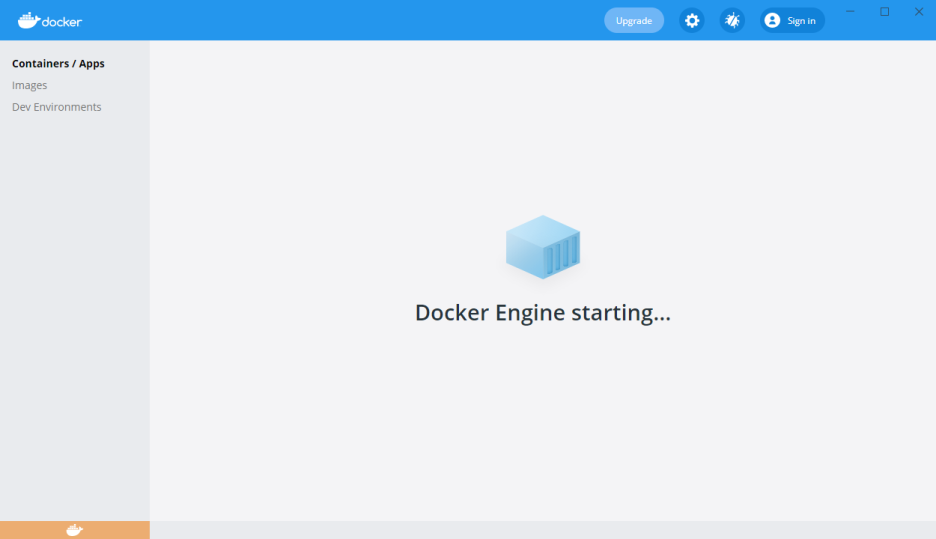Minimize the Docker Desktop window
Screen dimensions: 936x539
tap(850, 11)
